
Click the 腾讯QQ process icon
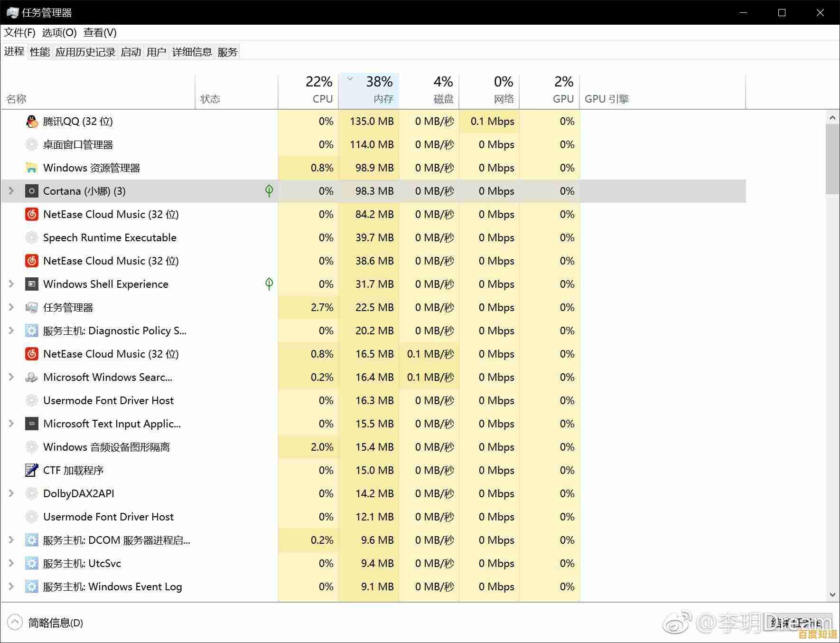click(31, 121)
